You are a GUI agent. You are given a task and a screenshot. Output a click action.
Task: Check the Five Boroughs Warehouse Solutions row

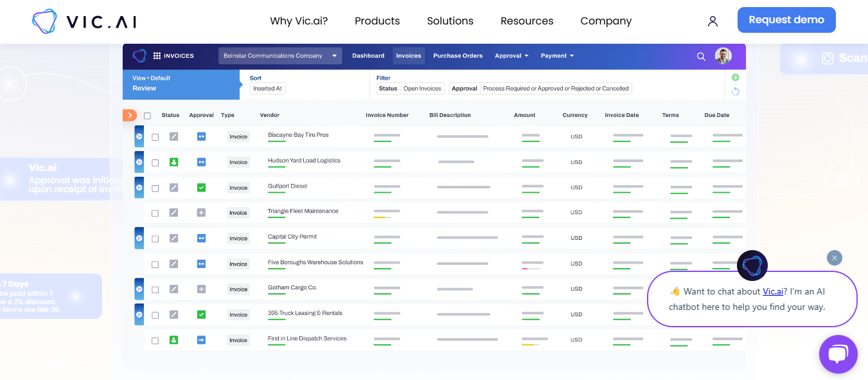tap(155, 264)
